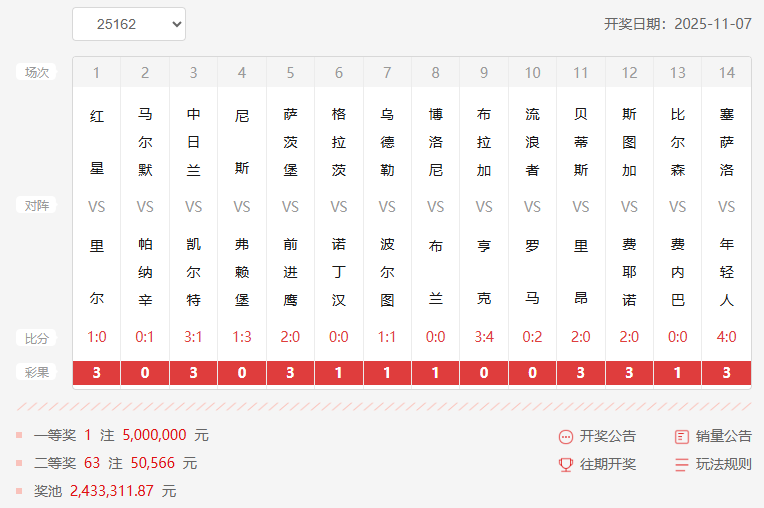Click away team 费内巴

[x=678, y=272]
